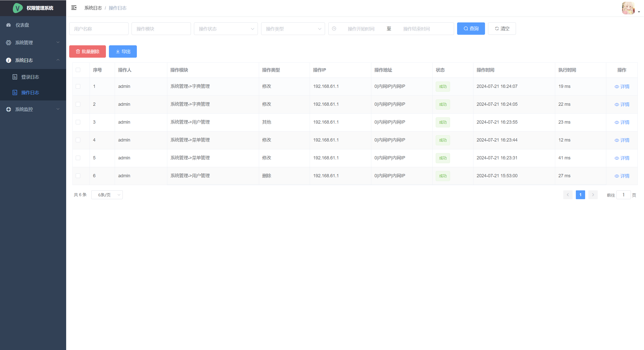This screenshot has width=644, height=350.
Task: Click the blue 查询 search button
Action: [x=471, y=29]
